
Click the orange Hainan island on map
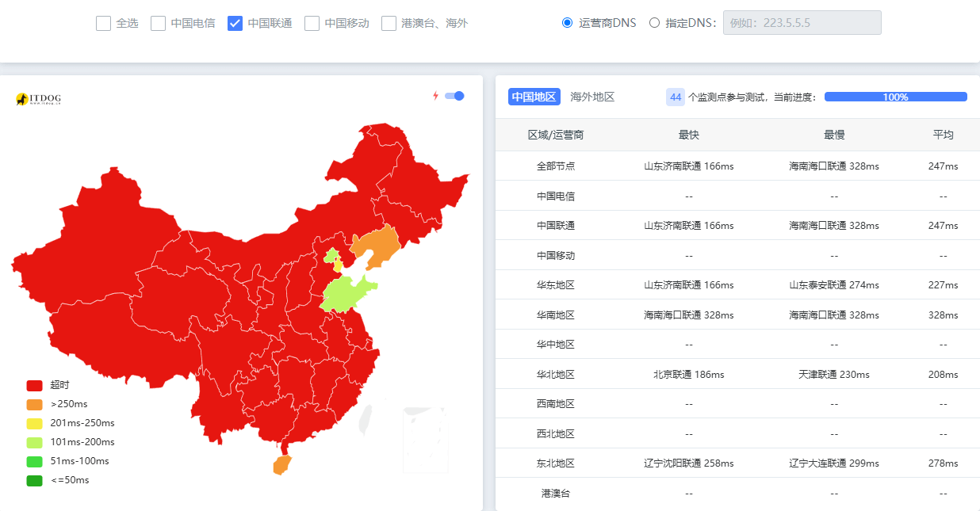point(281,465)
